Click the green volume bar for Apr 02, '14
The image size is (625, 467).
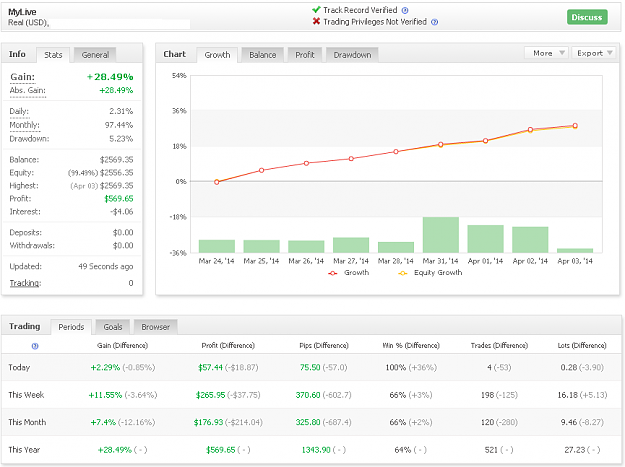530,239
